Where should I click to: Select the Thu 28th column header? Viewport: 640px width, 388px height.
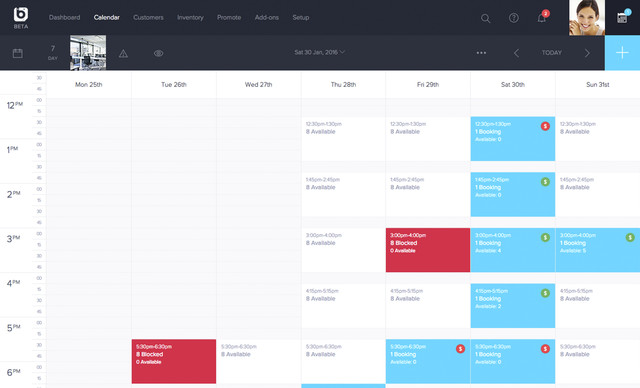tap(343, 84)
